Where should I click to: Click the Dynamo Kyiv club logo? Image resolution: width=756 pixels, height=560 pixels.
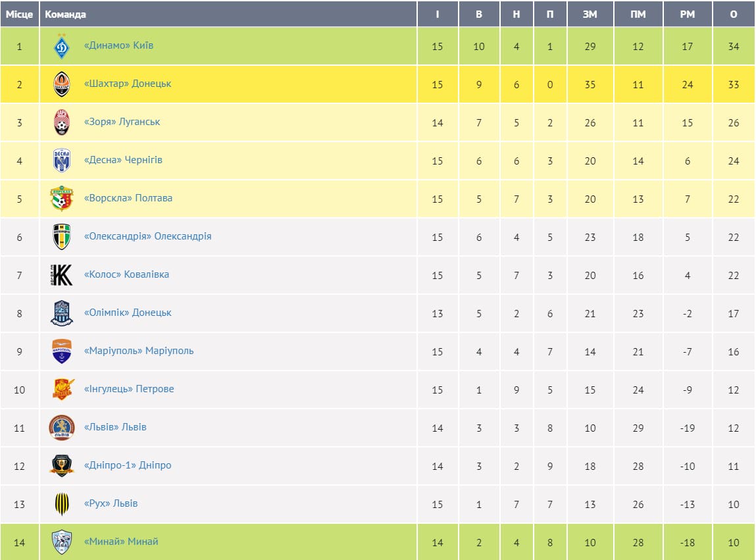[62, 46]
